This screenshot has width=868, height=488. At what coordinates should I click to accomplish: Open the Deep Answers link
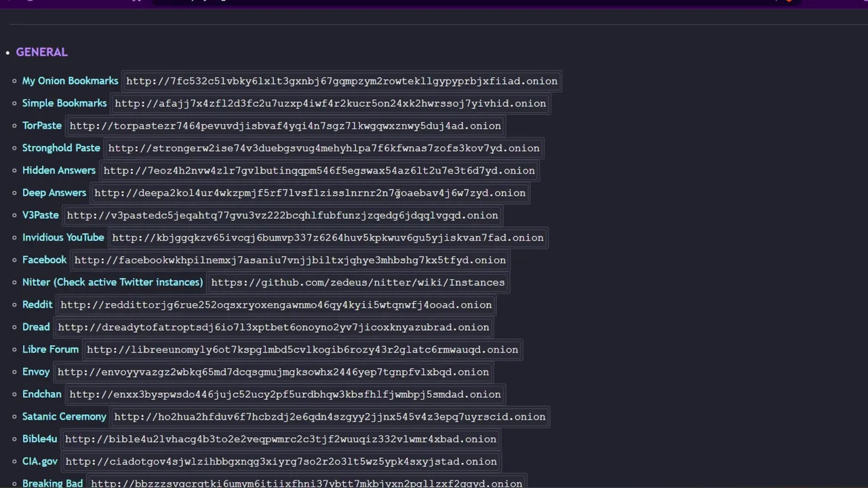click(x=54, y=192)
